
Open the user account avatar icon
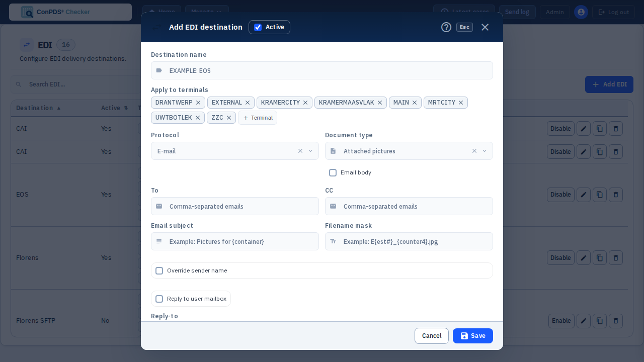(x=581, y=12)
